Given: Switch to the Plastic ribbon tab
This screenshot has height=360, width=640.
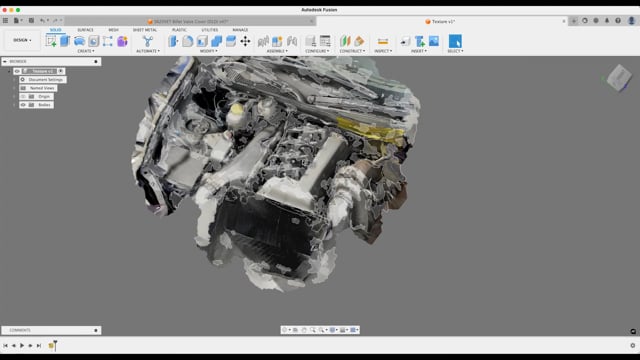Looking at the screenshot, I should tap(179, 30).
